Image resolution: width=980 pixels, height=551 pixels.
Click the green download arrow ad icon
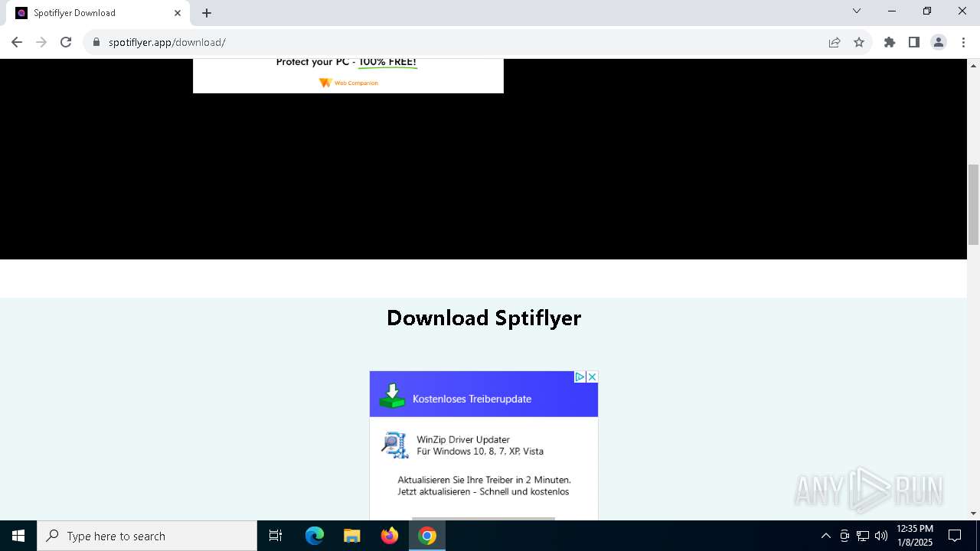point(392,396)
